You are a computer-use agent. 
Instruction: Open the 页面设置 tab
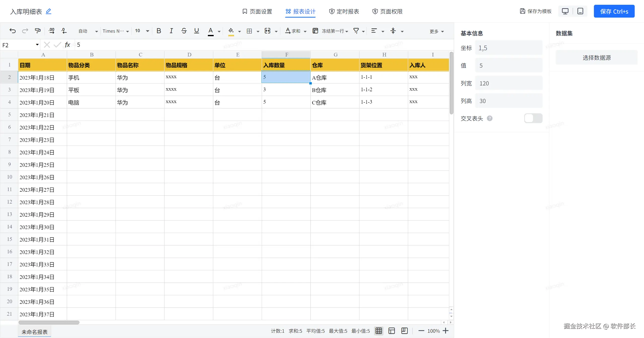tap(257, 12)
